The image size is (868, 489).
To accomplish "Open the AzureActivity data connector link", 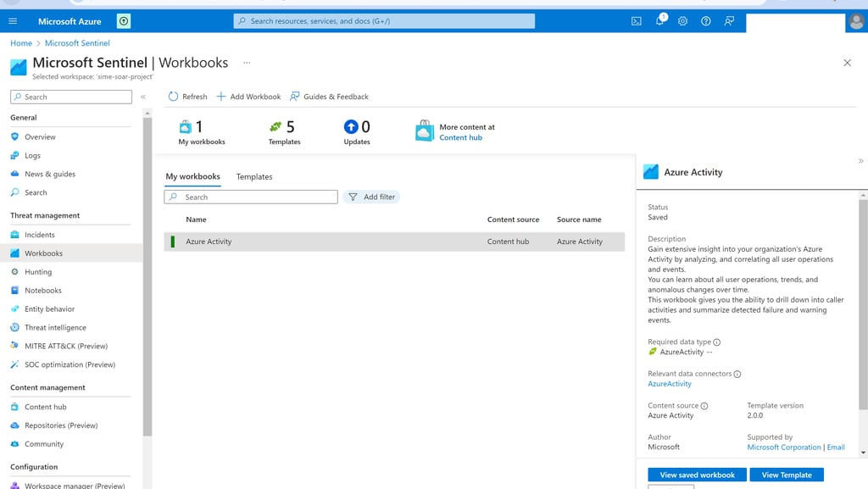I will pos(670,384).
